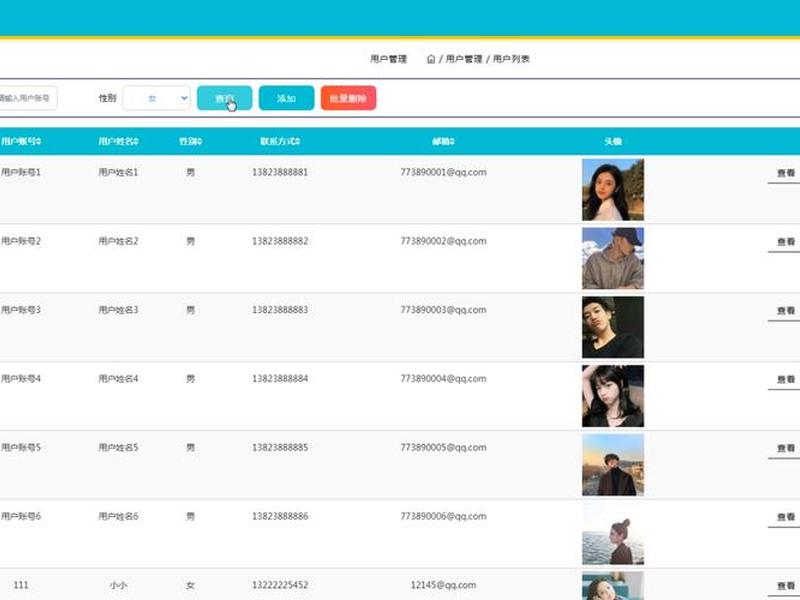800x600 pixels.
Task: Click the red 批量删除 batch delete button
Action: pyautogui.click(x=348, y=98)
